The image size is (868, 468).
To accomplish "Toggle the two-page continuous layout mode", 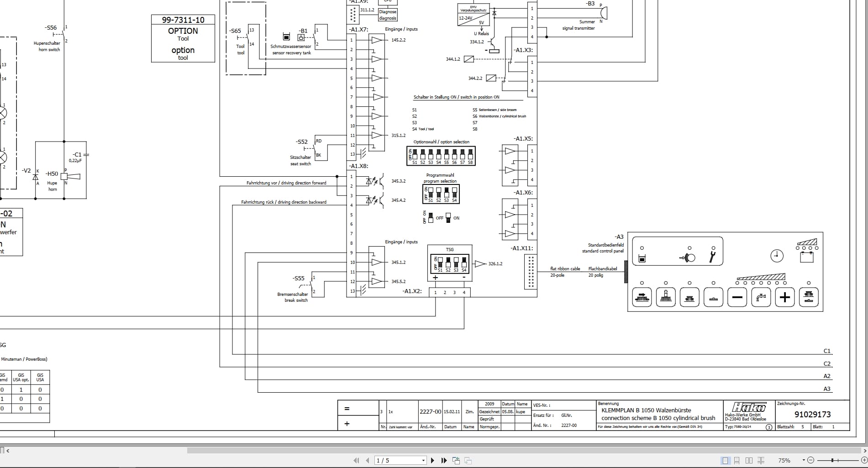I will pyautogui.click(x=761, y=460).
